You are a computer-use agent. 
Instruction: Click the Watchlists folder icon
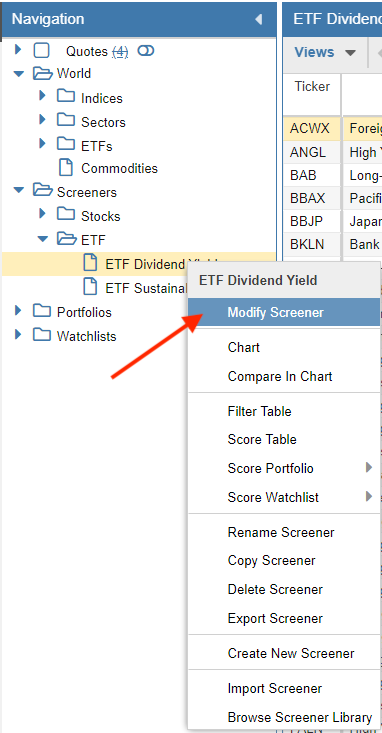pyautogui.click(x=42, y=335)
